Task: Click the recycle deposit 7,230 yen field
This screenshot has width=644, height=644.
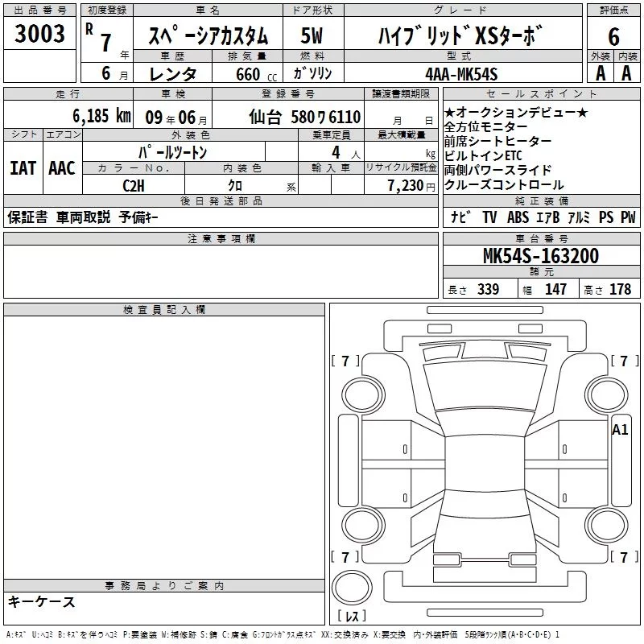Action: pos(401,185)
